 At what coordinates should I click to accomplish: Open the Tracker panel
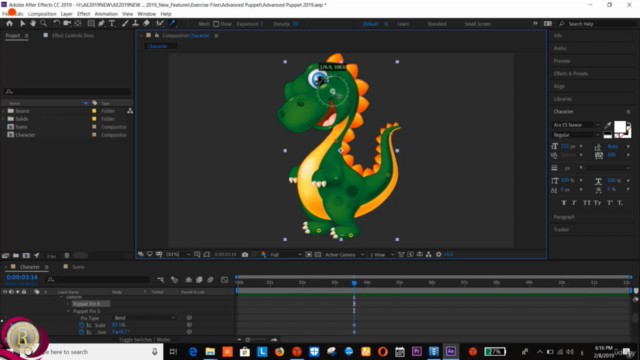(x=561, y=229)
